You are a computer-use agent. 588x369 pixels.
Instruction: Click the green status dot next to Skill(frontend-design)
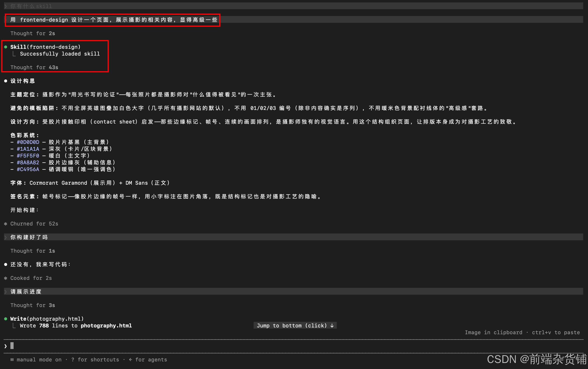pos(6,47)
